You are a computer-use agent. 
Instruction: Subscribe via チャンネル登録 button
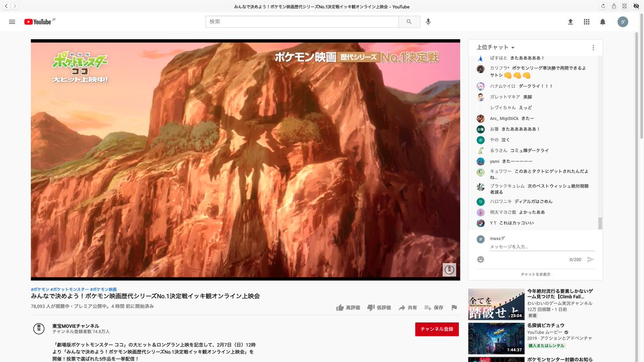[x=437, y=329]
